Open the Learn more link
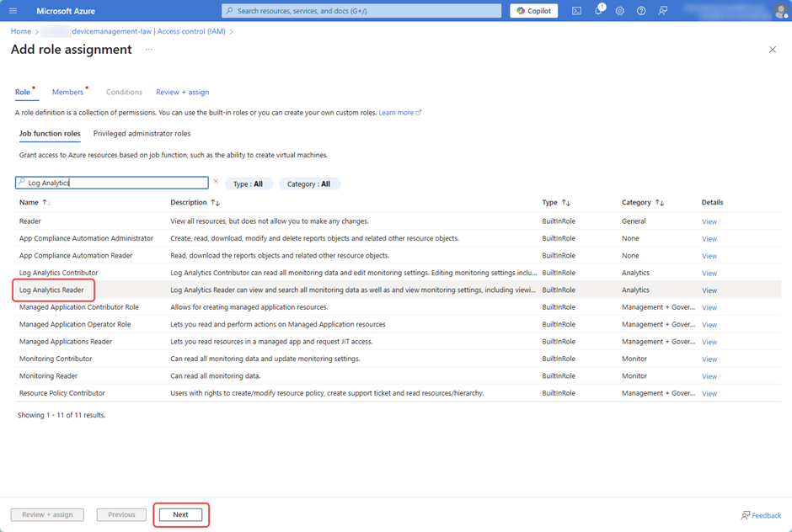Viewport: 792px width, 532px height. pyautogui.click(x=396, y=111)
